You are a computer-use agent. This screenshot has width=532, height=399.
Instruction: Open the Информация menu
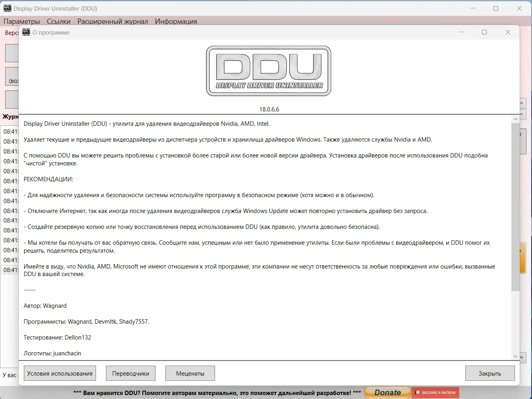point(176,21)
